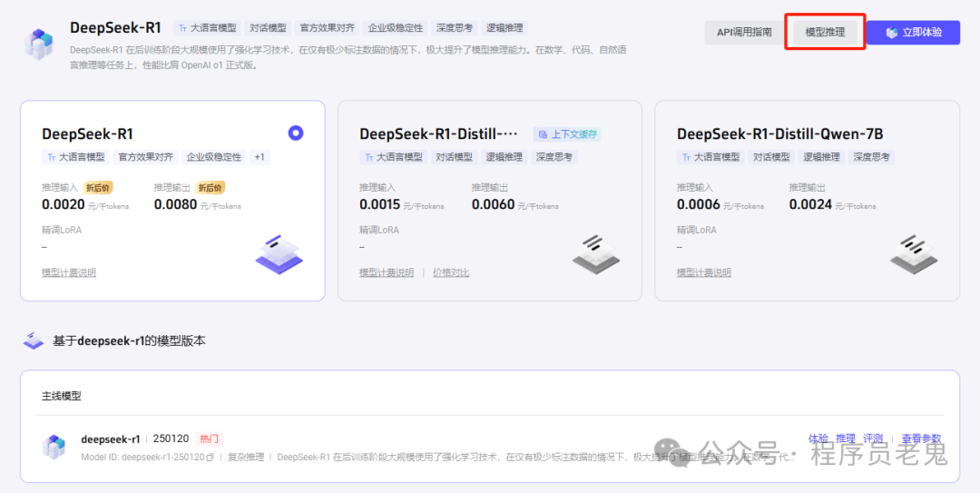
Task: Click the 基于deepseek-r1的模型版本 heading
Action: (x=129, y=341)
